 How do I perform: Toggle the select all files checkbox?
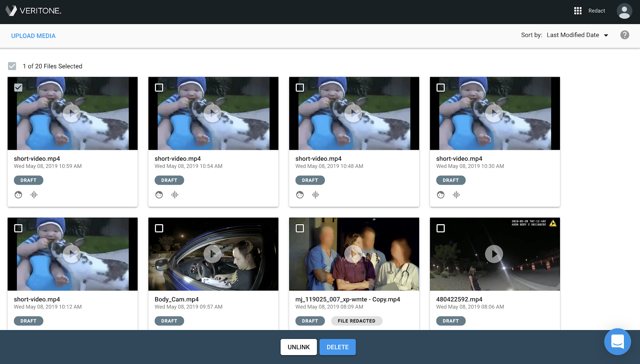click(x=12, y=66)
